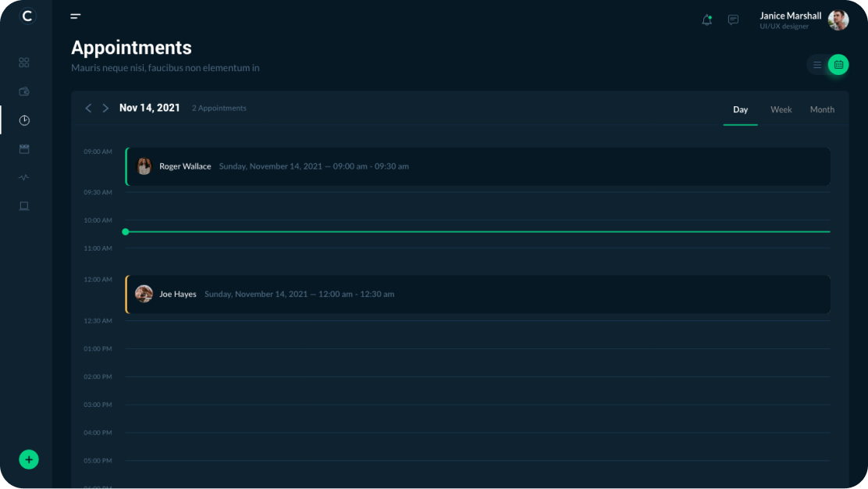Go to next day with right chevron
This screenshot has width=868, height=489.
[105, 108]
